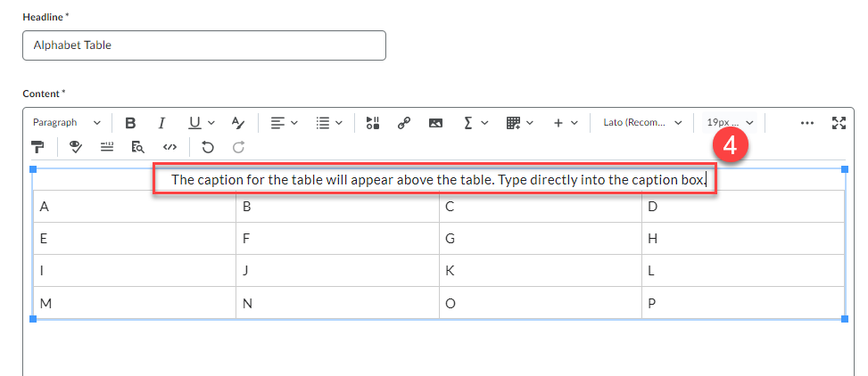868x376 pixels.
Task: Undo the last action
Action: point(207,147)
